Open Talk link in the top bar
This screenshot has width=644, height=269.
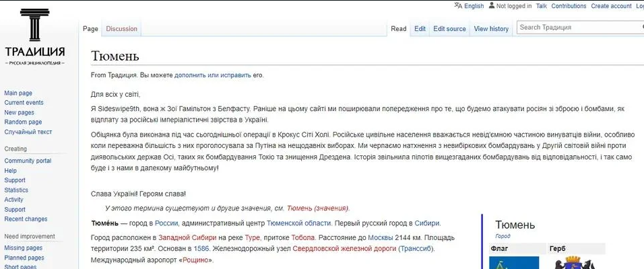(x=541, y=6)
